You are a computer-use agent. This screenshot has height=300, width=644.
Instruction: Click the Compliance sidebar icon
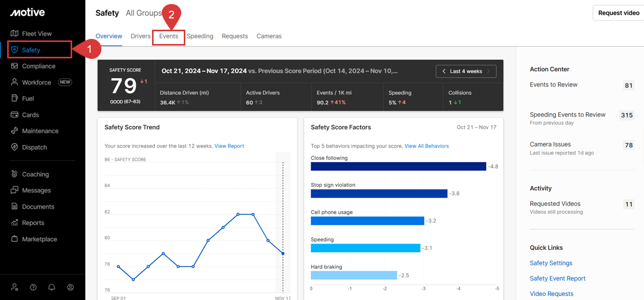click(x=14, y=66)
